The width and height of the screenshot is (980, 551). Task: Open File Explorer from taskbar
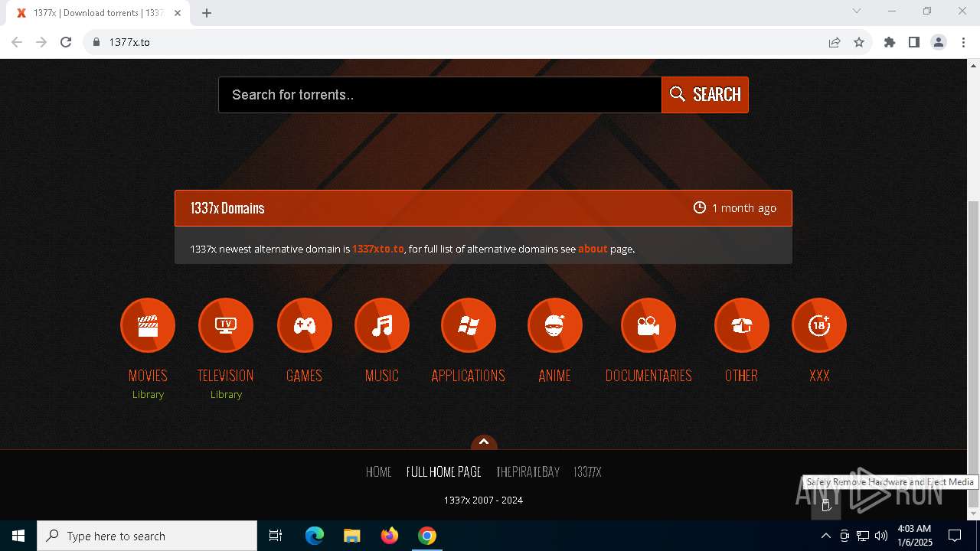point(352,536)
